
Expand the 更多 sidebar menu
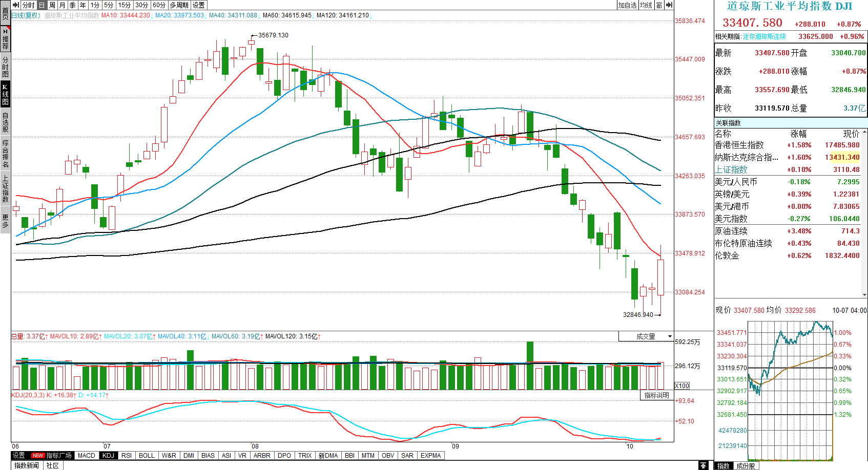coord(5,221)
